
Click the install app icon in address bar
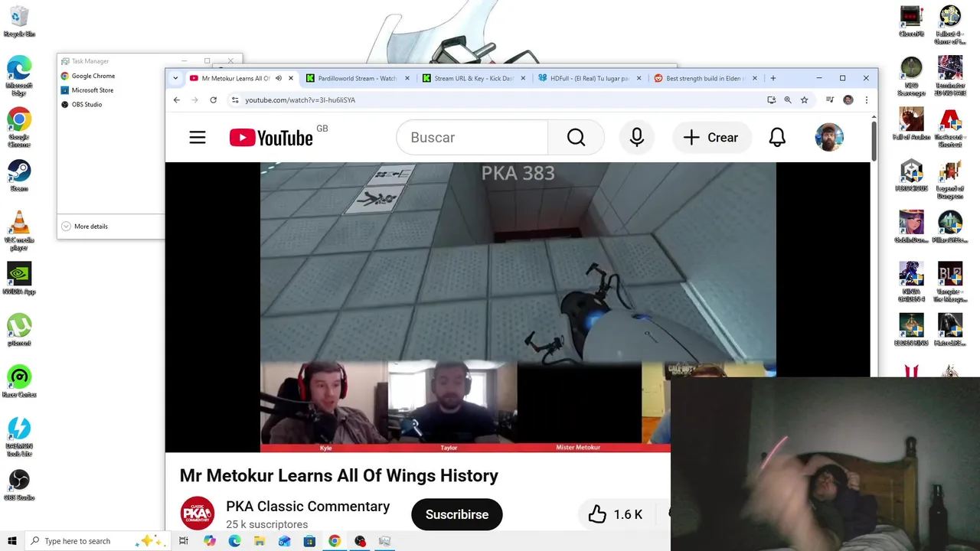point(771,100)
